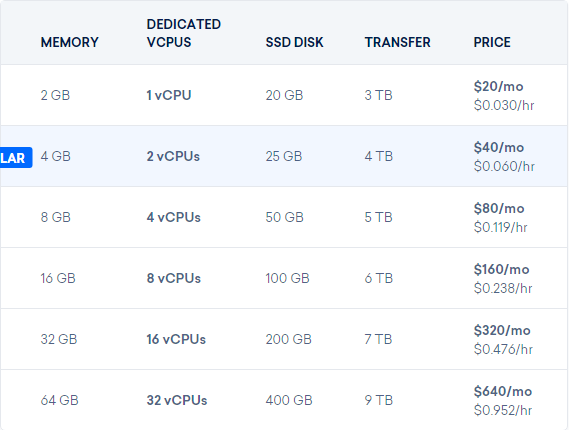Click the 9 TB transfer value

click(378, 400)
